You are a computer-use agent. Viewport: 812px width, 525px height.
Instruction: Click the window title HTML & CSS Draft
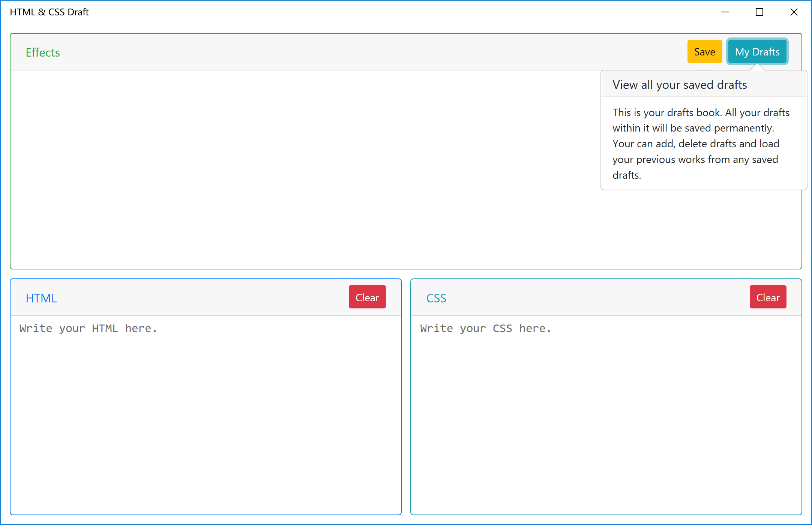coord(49,12)
